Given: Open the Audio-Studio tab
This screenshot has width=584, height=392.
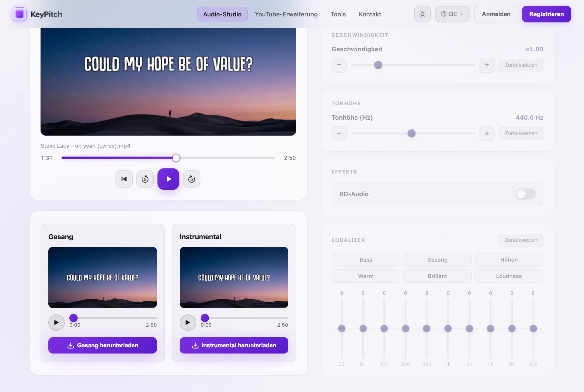Looking at the screenshot, I should pyautogui.click(x=222, y=14).
